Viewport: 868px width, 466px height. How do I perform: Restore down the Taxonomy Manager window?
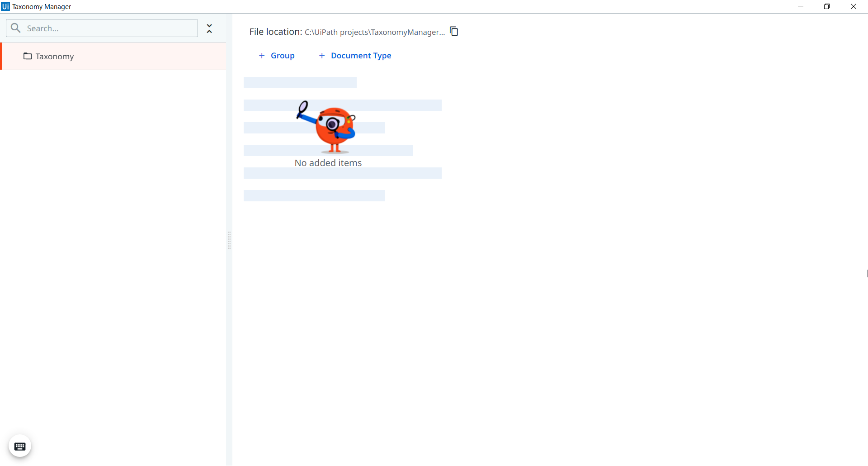coord(827,6)
